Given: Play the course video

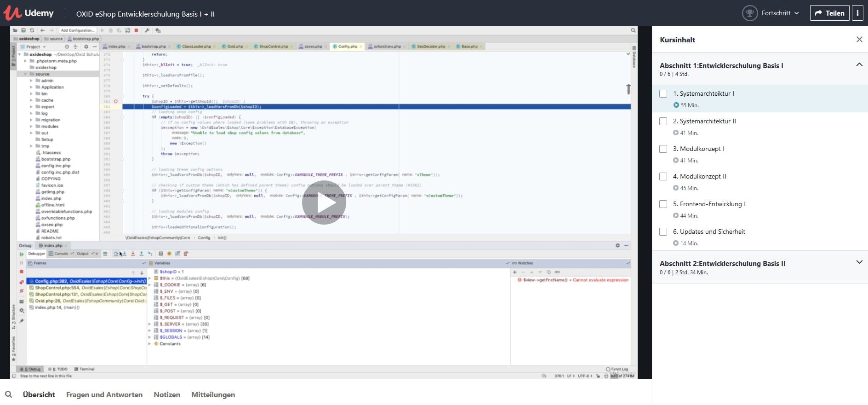Looking at the screenshot, I should click(x=324, y=203).
